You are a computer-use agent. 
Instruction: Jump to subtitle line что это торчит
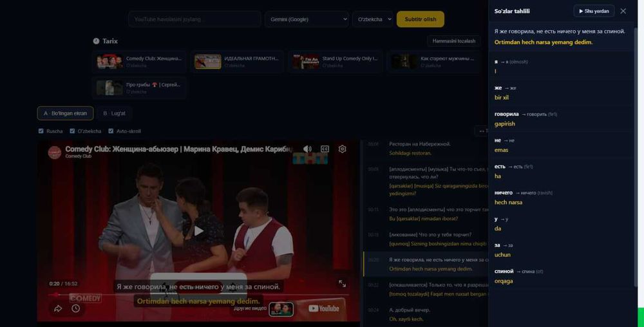(x=438, y=209)
